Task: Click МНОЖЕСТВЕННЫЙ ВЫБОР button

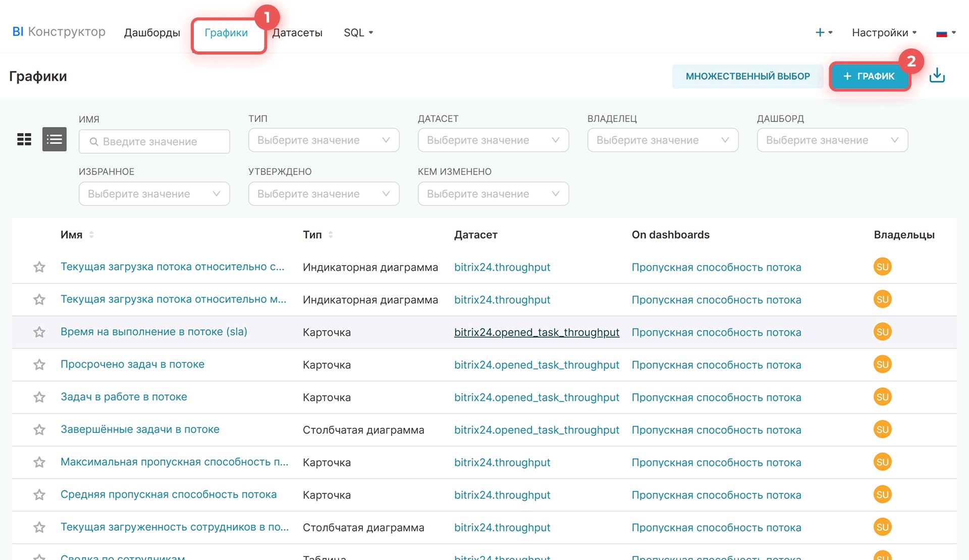Action: tap(747, 76)
